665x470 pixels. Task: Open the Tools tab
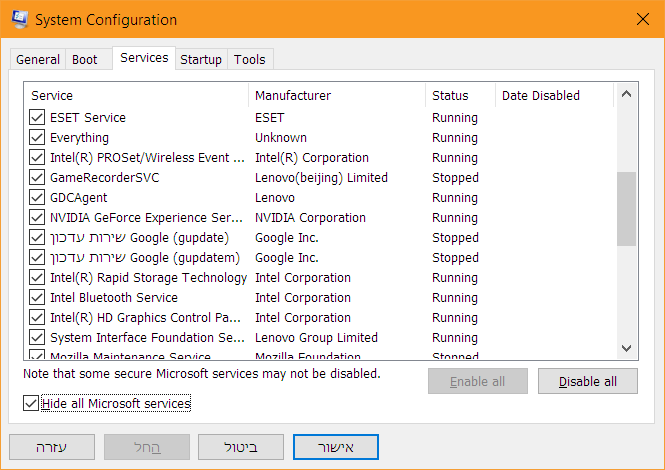point(250,59)
